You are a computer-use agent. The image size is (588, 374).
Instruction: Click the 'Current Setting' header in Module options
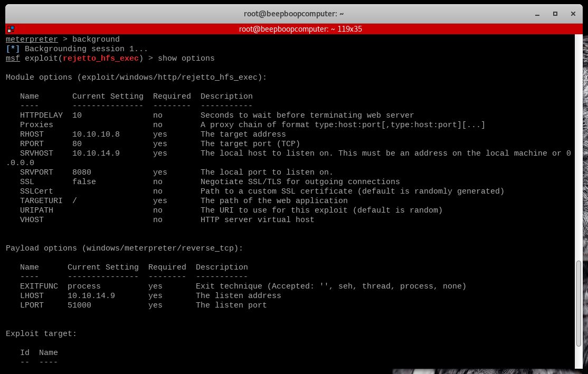[x=108, y=97]
